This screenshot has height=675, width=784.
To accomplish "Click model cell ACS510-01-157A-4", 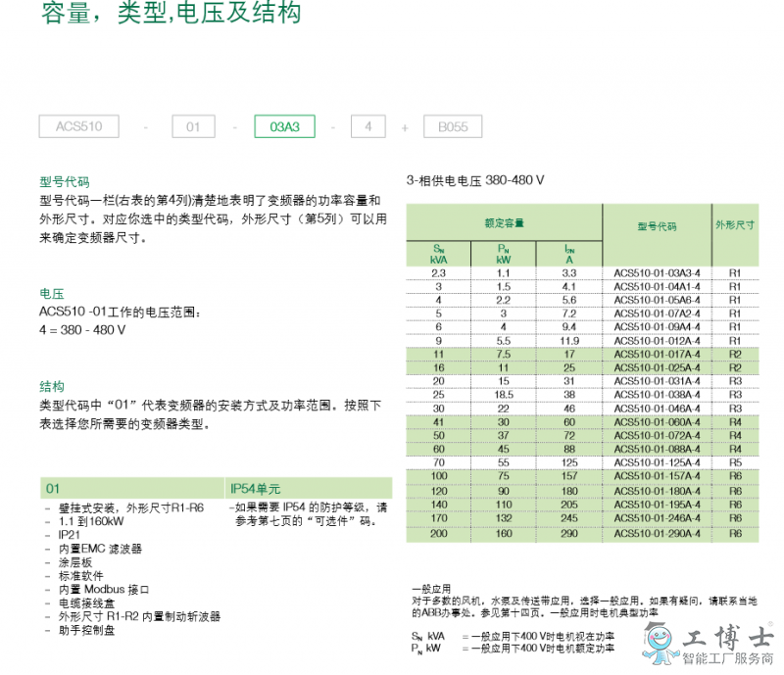I will (x=657, y=476).
